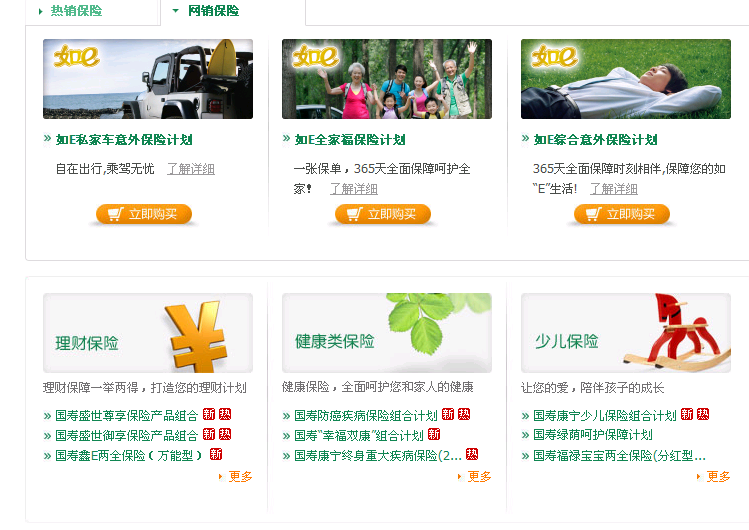Click the text 让您的爱，陪伴孩子的成长
Image resolution: width=749 pixels, height=530 pixels.
592,388
